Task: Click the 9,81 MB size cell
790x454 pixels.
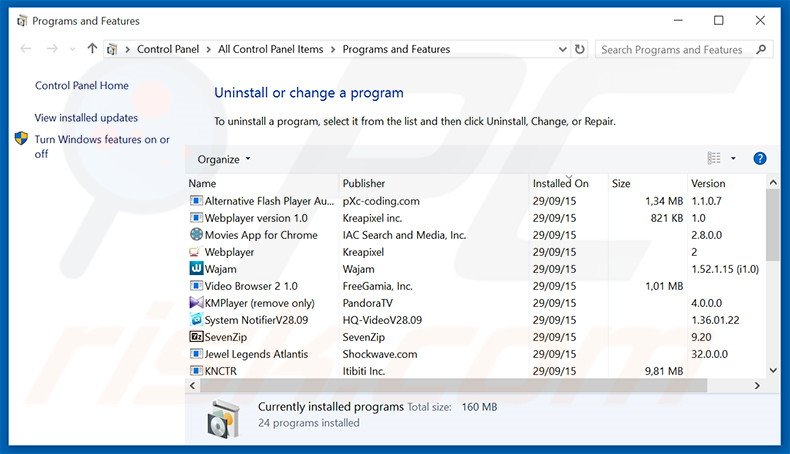Action: (664, 371)
